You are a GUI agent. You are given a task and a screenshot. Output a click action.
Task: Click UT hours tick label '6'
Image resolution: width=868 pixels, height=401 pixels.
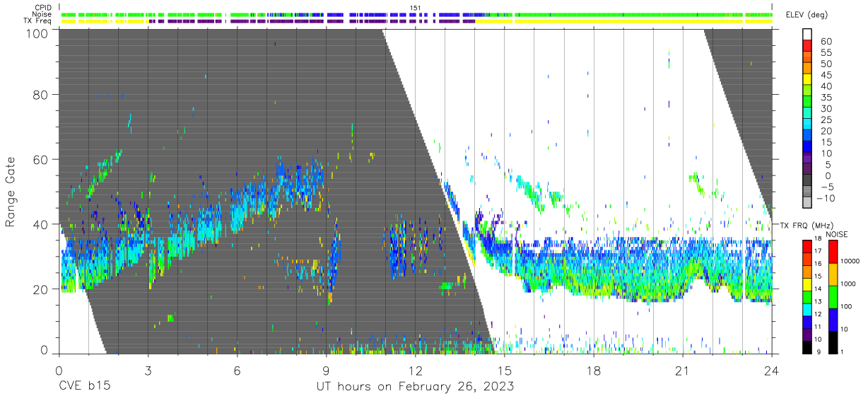(x=237, y=370)
